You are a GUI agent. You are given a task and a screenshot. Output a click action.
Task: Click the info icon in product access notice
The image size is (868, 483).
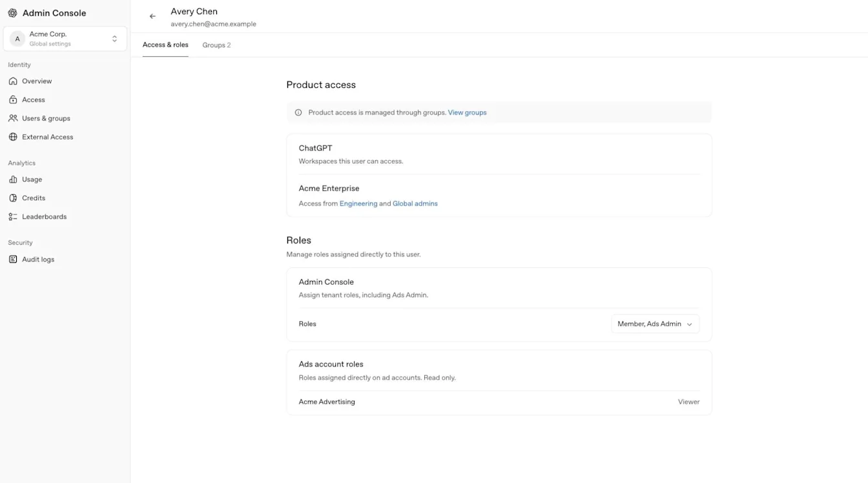click(298, 112)
